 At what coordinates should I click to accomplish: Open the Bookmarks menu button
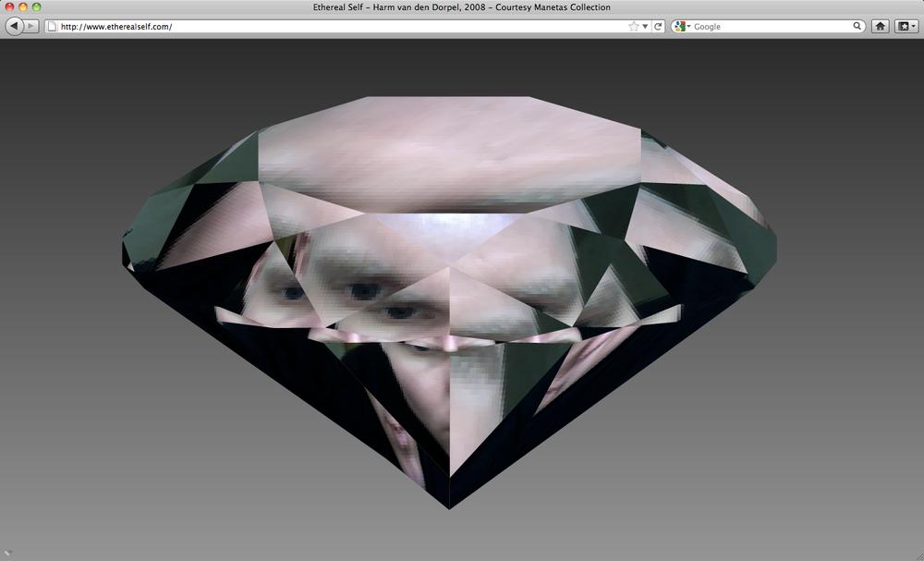pyautogui.click(x=906, y=27)
